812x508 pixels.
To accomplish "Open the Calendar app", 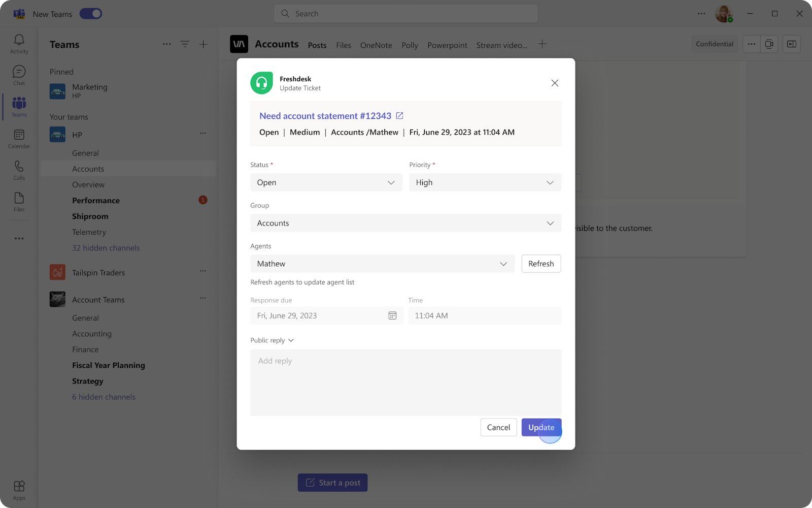I will coord(19,139).
